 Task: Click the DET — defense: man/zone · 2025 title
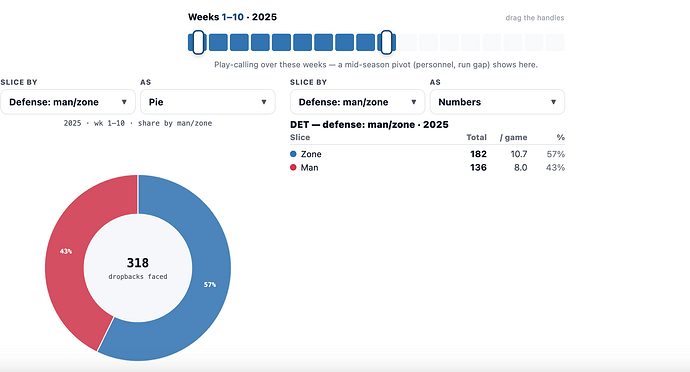click(369, 125)
